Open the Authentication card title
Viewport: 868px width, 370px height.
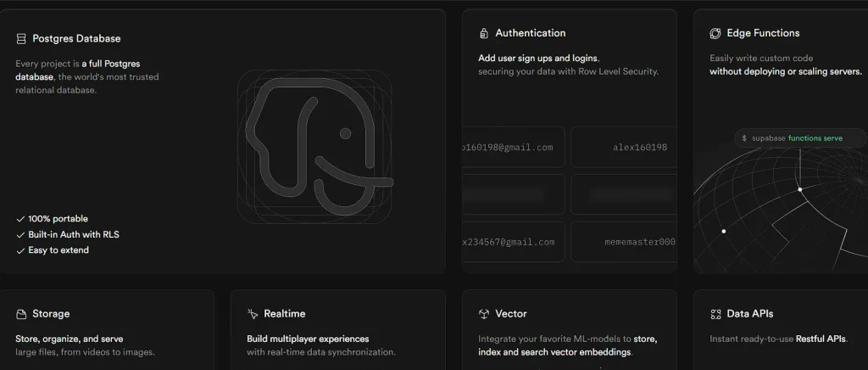531,33
